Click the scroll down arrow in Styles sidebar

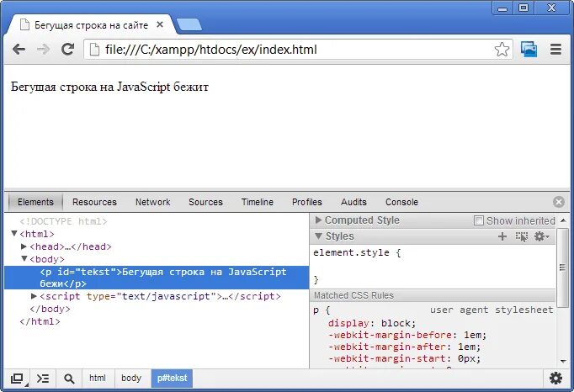563,361
